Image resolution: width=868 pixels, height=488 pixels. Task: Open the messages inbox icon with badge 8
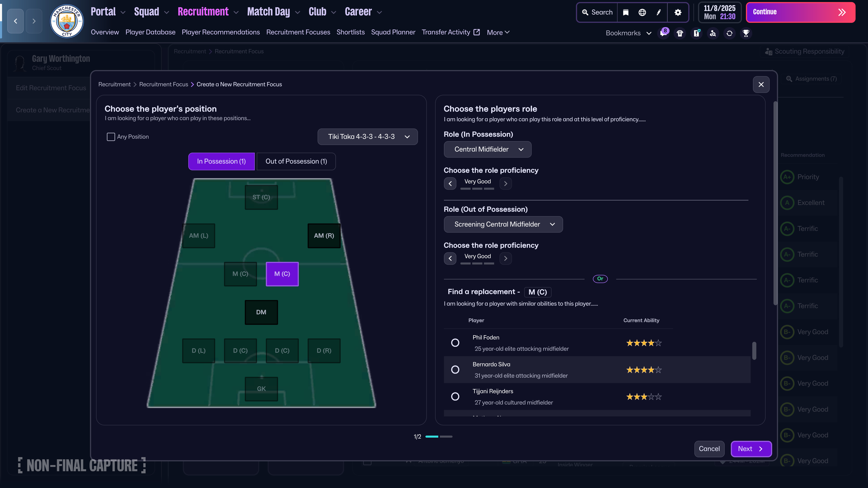[x=663, y=33]
